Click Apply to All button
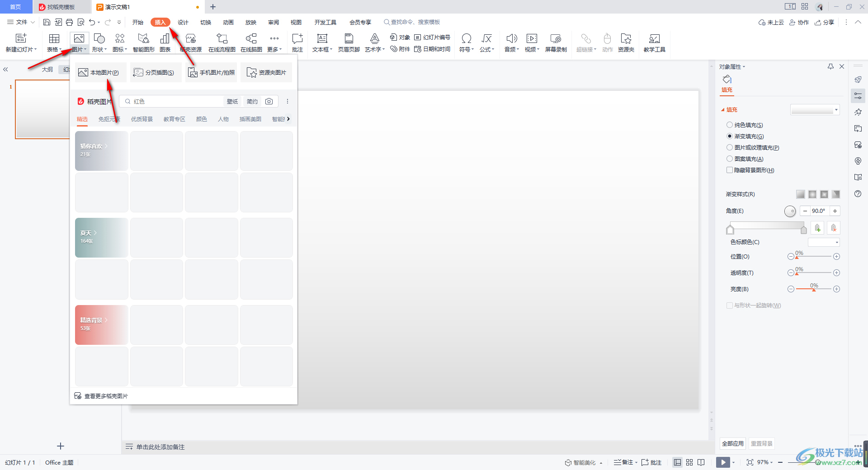This screenshot has width=868, height=470. pyautogui.click(x=732, y=444)
